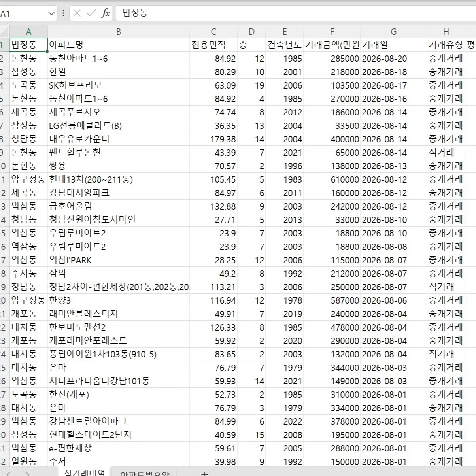Select column D header
Viewport: 476px width, 476px height.
pyautogui.click(x=251, y=32)
